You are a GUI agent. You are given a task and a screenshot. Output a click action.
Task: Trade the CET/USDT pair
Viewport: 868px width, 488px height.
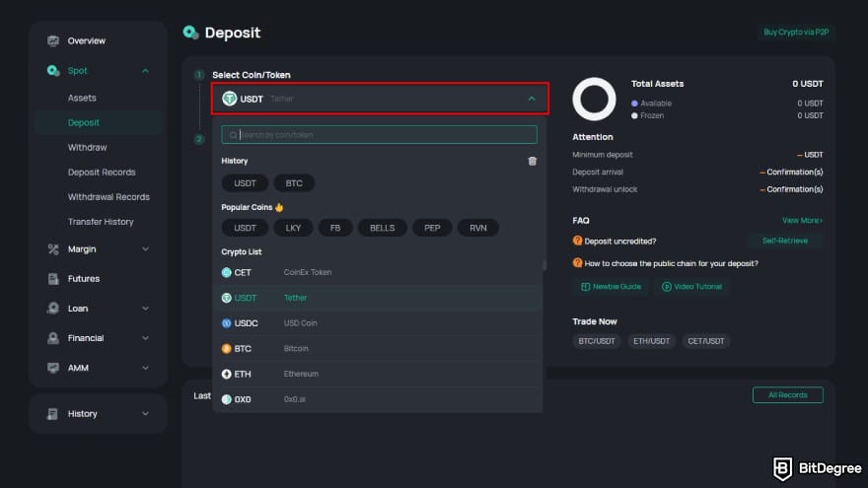coord(706,341)
